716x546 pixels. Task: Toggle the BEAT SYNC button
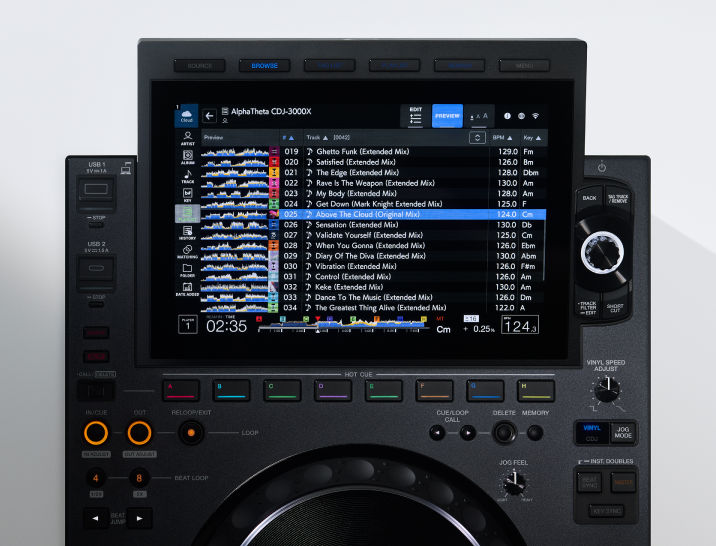point(589,483)
